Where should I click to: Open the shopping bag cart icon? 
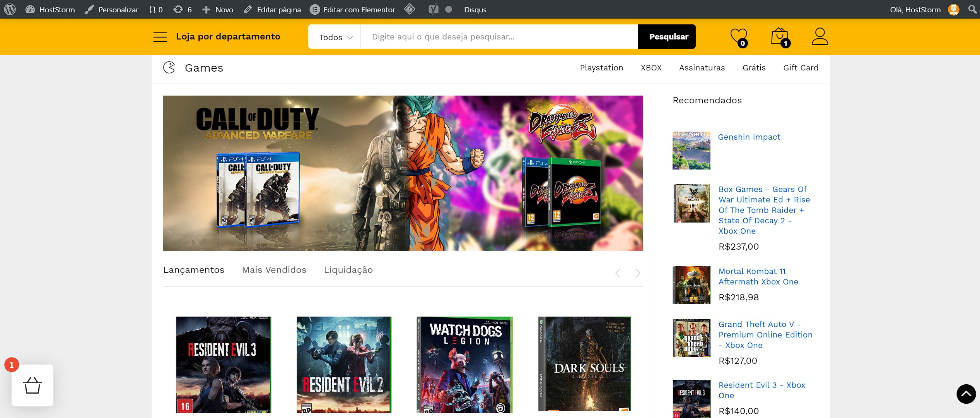pyautogui.click(x=780, y=37)
